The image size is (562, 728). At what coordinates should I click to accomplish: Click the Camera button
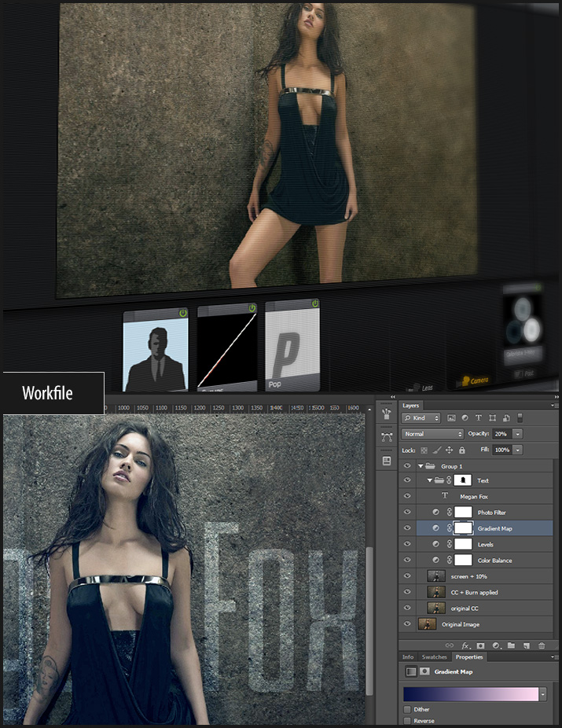coord(476,381)
